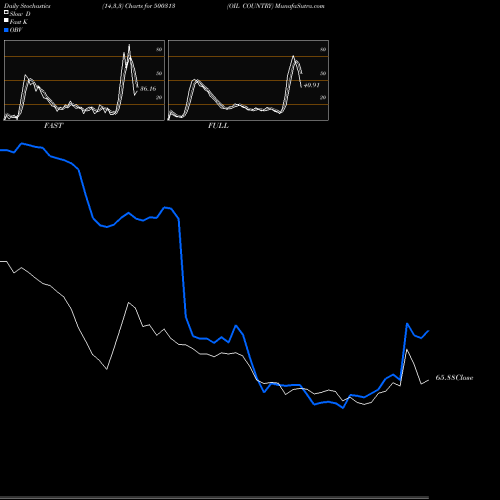Open the FULL stochastic chart thumbnail
This screenshot has height=500, width=500.
[x=248, y=80]
